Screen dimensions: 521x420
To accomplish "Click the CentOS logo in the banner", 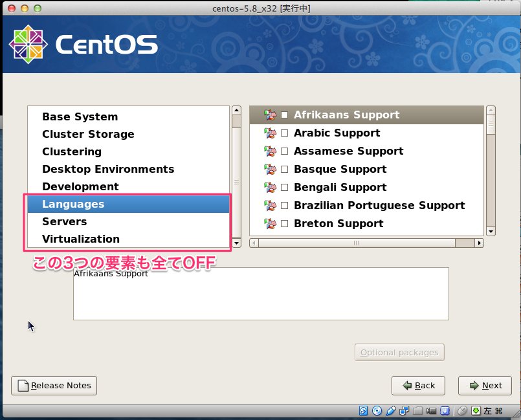I will (28, 43).
